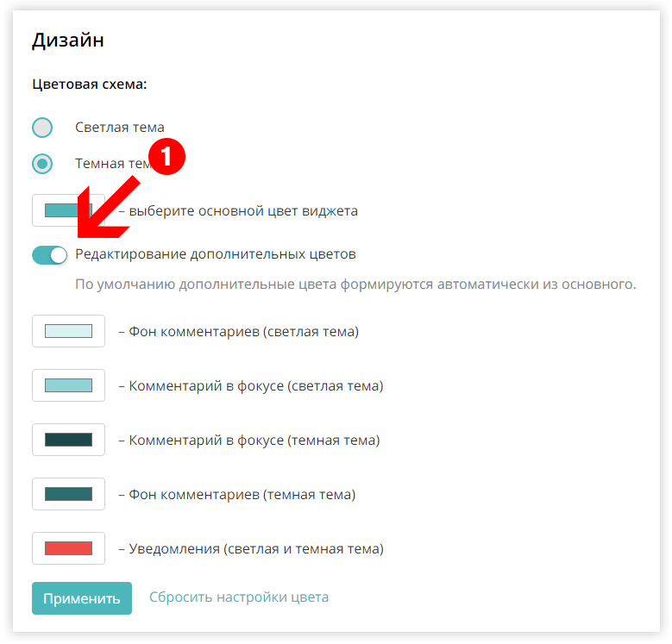Change the dark-theme comment background color swatch

pos(68,494)
